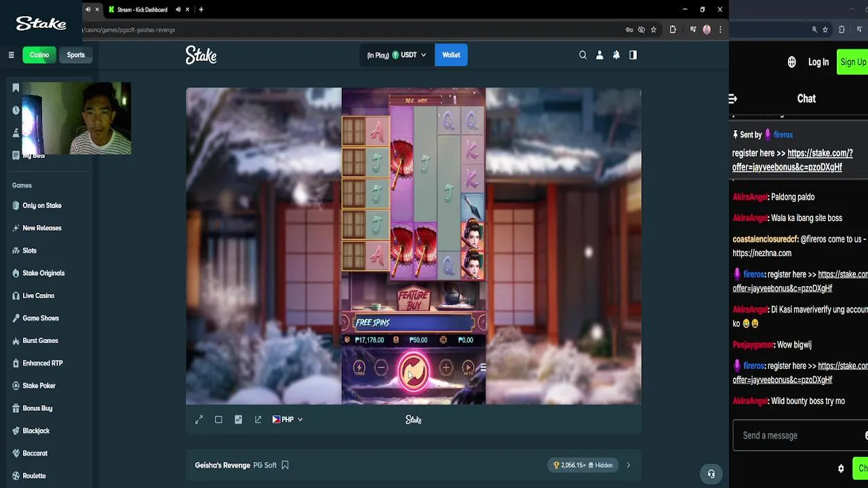Viewport: 868px width, 488px height.
Task: Open the PHP currency dropdown
Action: 288,420
